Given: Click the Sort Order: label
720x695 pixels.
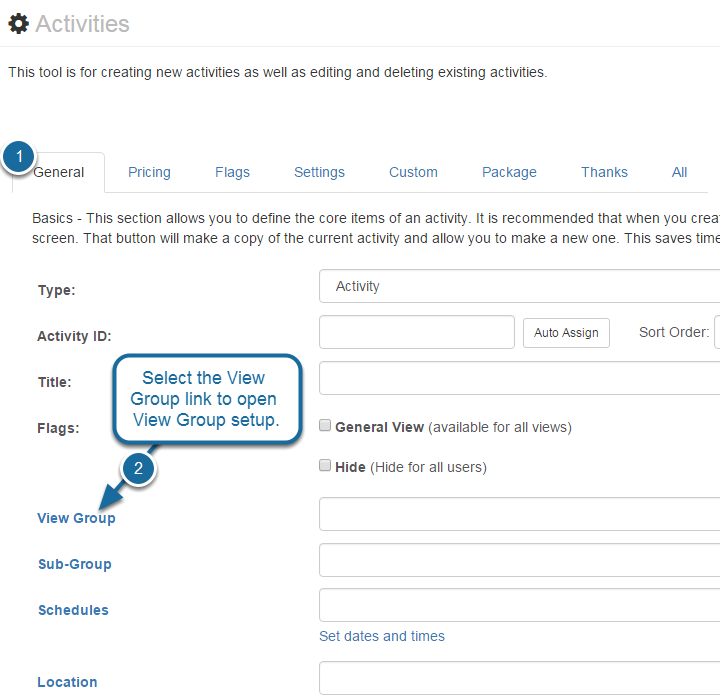Looking at the screenshot, I should click(x=674, y=332).
